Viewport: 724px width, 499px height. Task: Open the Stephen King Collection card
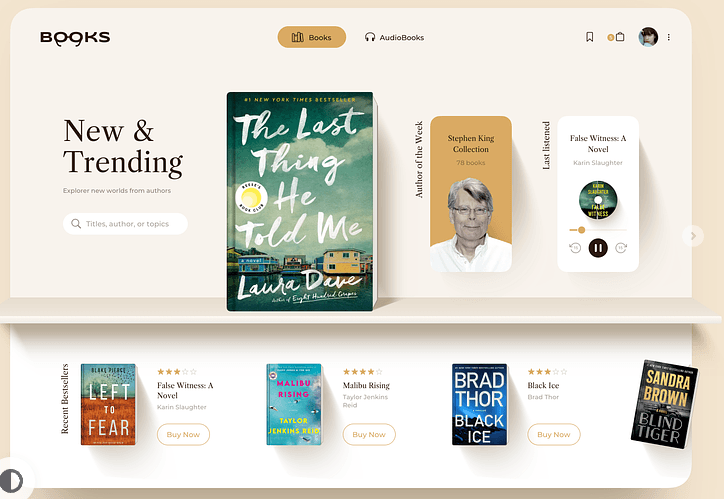tap(471, 194)
